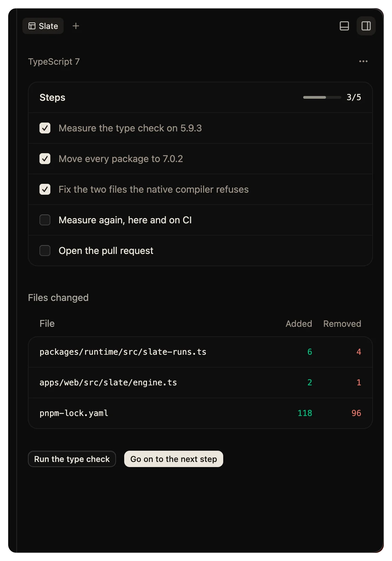Screen dimensions: 392x561
Task: Click the 4 removed count for slate-runs.ts
Action: point(359,352)
